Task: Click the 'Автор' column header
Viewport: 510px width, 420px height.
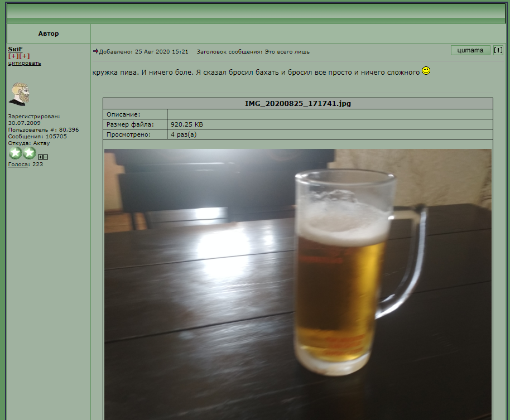Action: (49, 33)
